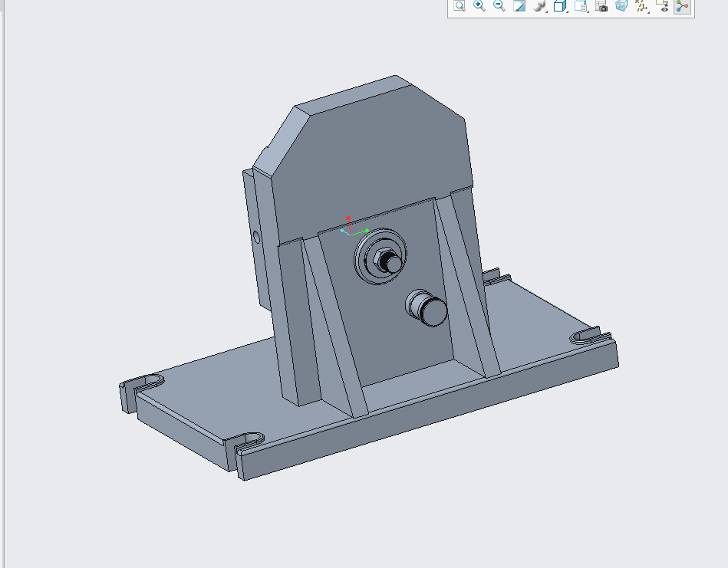
Task: Click the Zoom In magnifier icon
Action: point(479,6)
